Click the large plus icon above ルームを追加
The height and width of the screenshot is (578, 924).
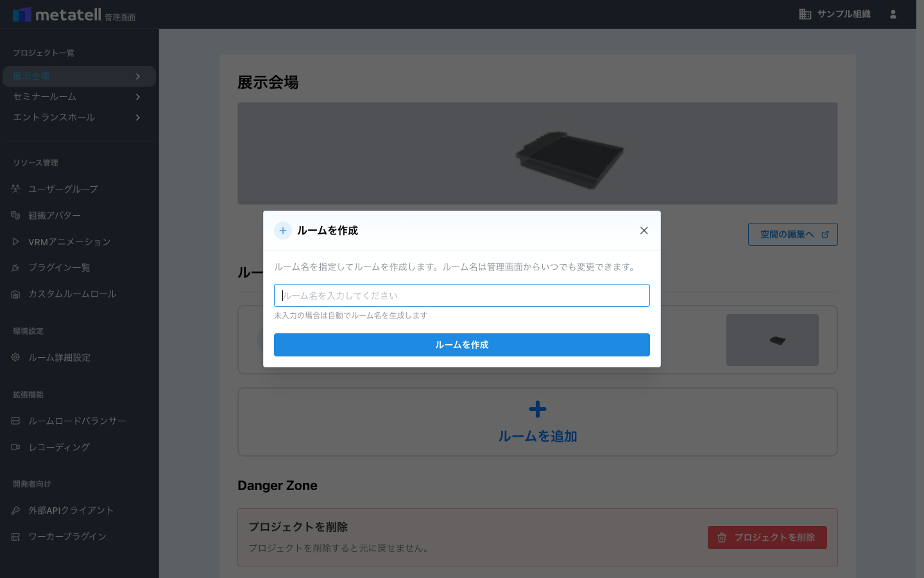[x=538, y=409]
